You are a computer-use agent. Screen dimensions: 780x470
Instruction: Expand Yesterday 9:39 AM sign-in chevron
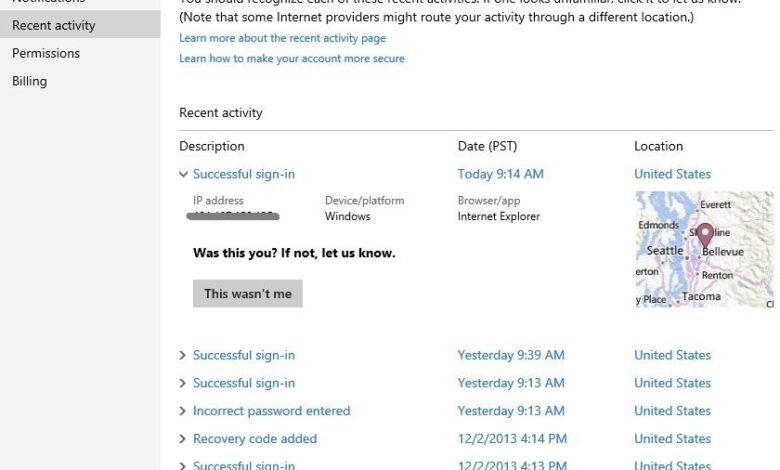pyautogui.click(x=183, y=355)
